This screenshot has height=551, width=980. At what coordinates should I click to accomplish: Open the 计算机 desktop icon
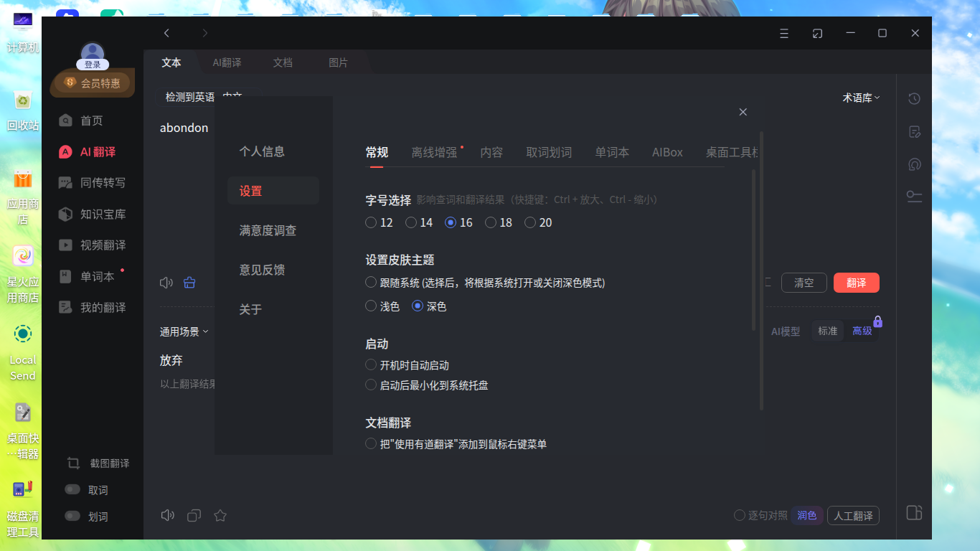point(23,33)
